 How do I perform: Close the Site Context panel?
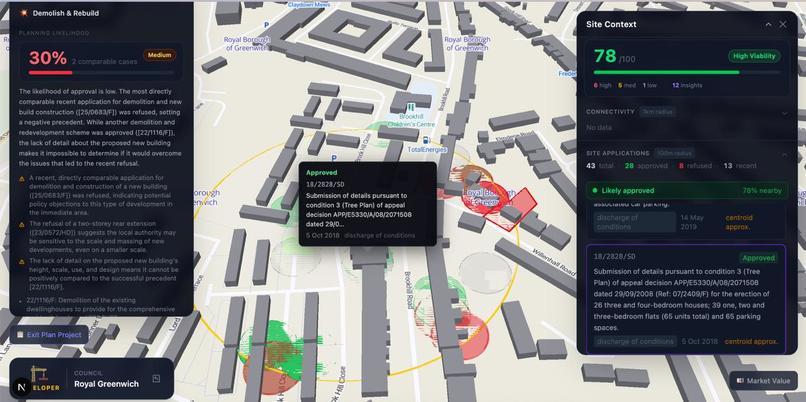783,25
